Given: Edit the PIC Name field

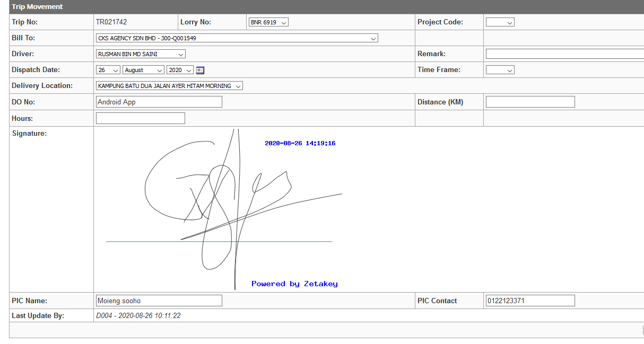Looking at the screenshot, I should (159, 301).
